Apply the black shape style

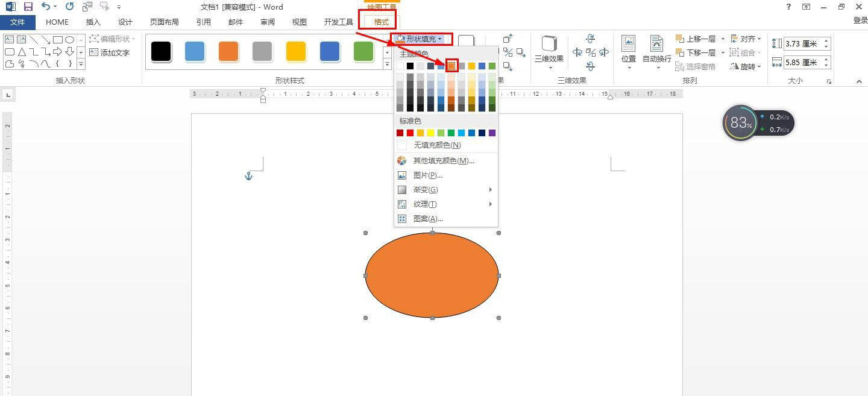coord(161,51)
